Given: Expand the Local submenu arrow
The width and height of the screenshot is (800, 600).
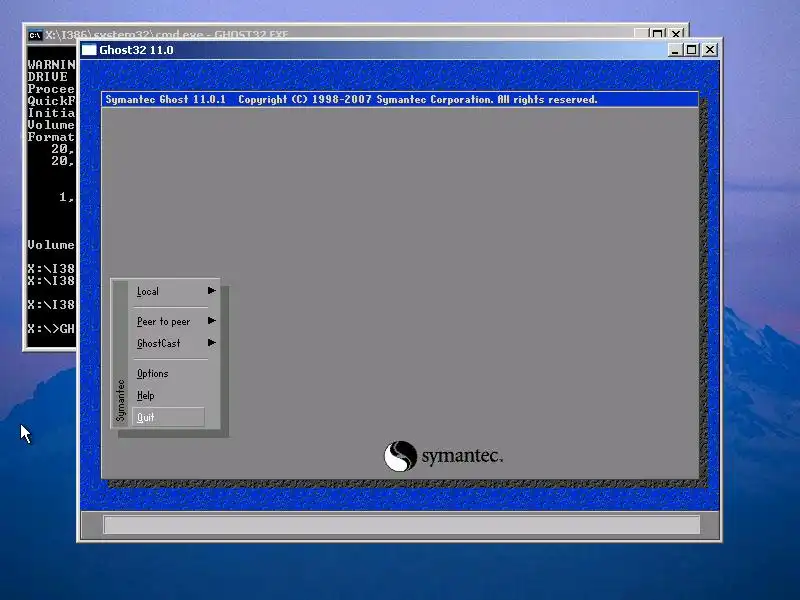Looking at the screenshot, I should [212, 291].
